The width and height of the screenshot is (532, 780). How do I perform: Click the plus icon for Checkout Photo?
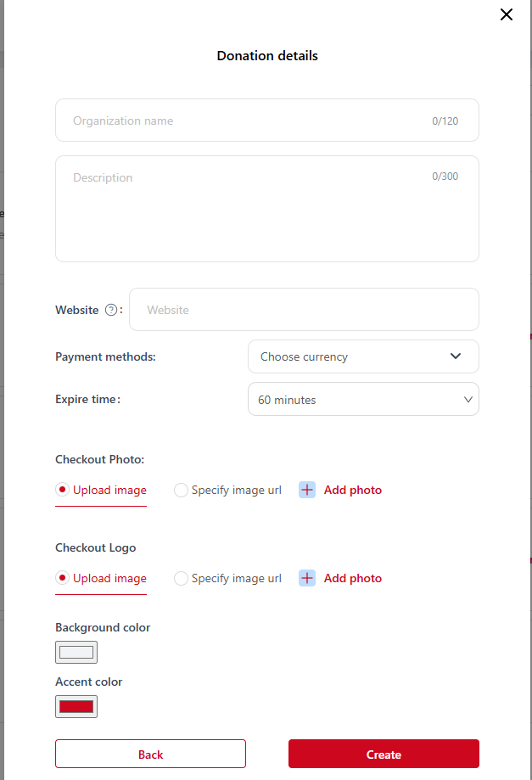pos(307,490)
